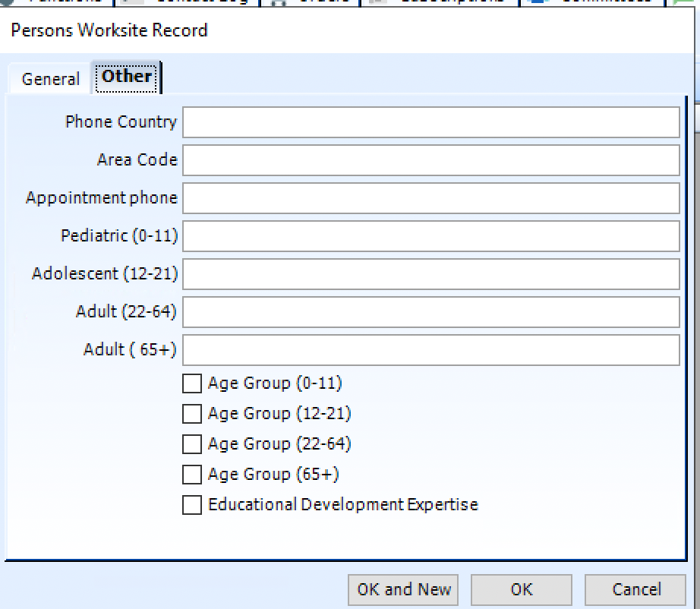Screen dimensions: 700x609
Task: Click the OK button
Action: [x=521, y=589]
